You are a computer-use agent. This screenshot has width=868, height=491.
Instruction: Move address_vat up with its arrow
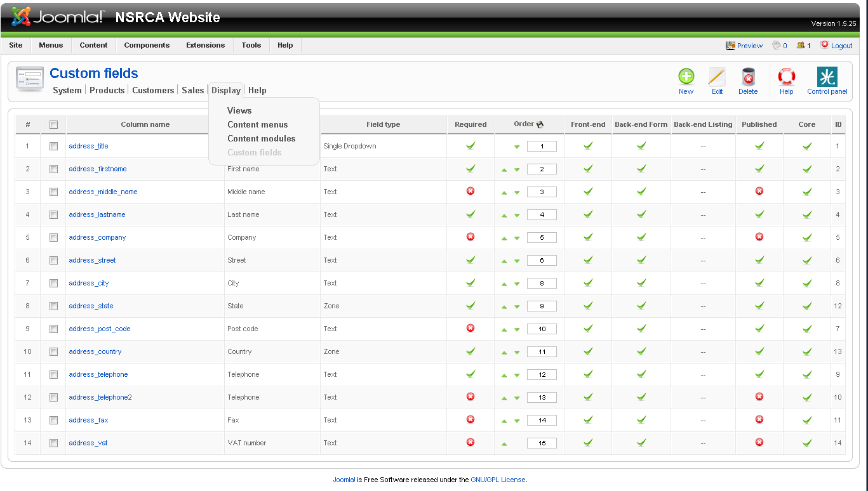pos(504,444)
